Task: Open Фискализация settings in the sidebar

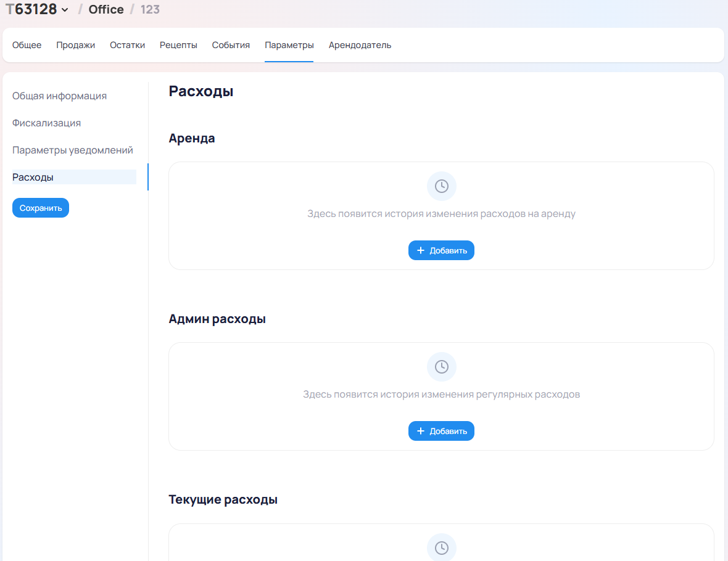Action: 47,123
